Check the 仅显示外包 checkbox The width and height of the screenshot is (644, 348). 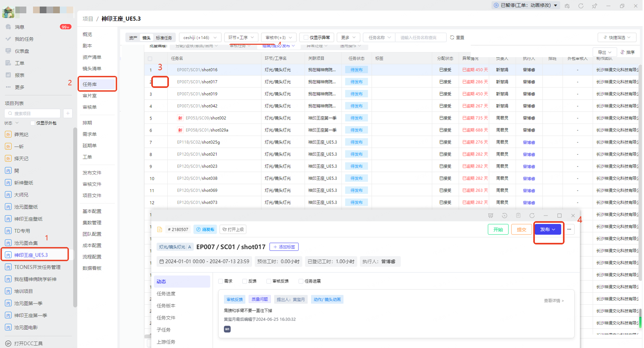click(x=33, y=123)
